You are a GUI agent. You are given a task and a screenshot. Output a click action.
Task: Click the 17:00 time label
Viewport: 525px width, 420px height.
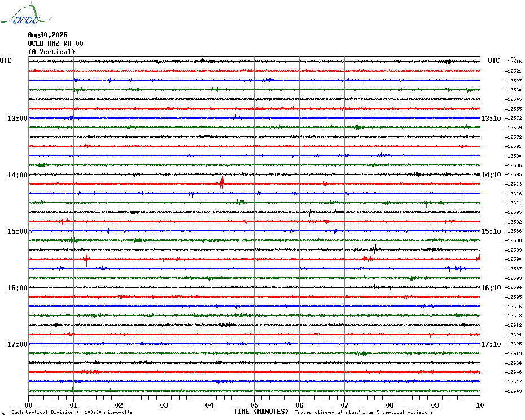coord(17,344)
